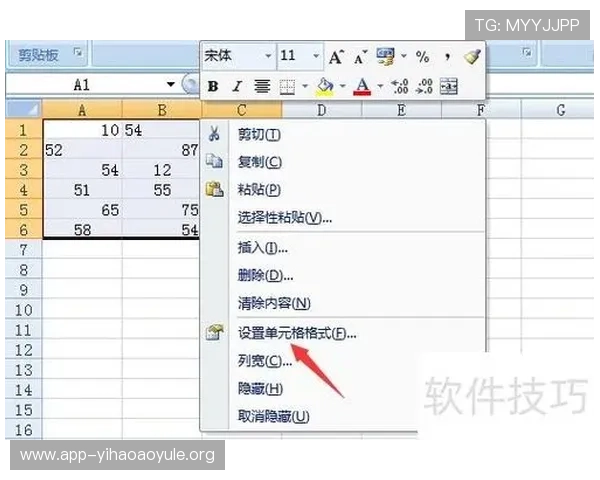600x480 pixels.
Task: Click the merge and center icon
Action: pyautogui.click(x=448, y=87)
